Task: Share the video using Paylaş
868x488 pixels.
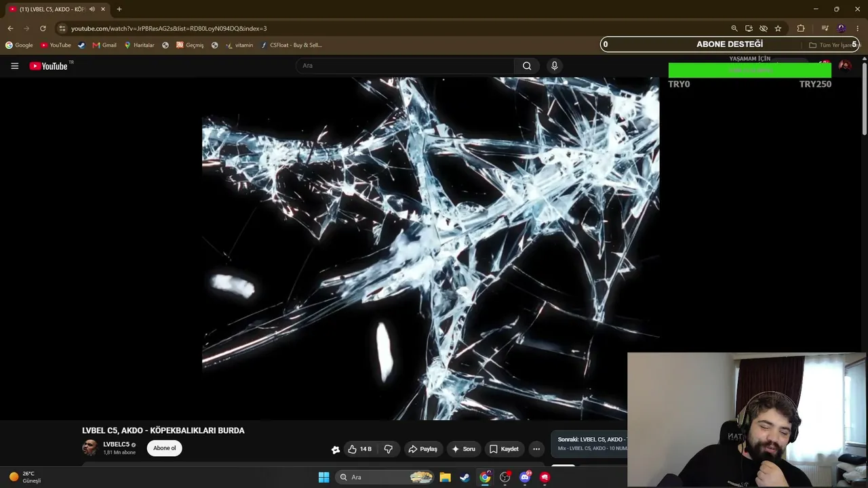Action: (422, 449)
